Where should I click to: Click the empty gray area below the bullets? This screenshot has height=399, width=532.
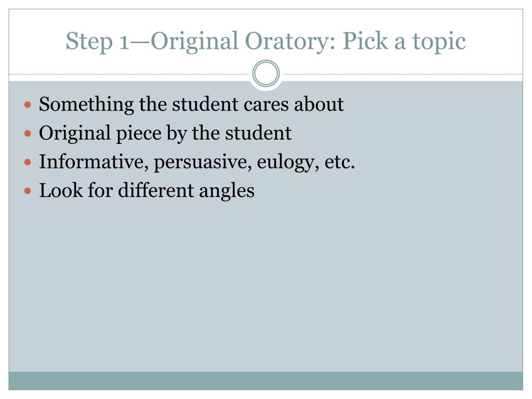coord(265,285)
